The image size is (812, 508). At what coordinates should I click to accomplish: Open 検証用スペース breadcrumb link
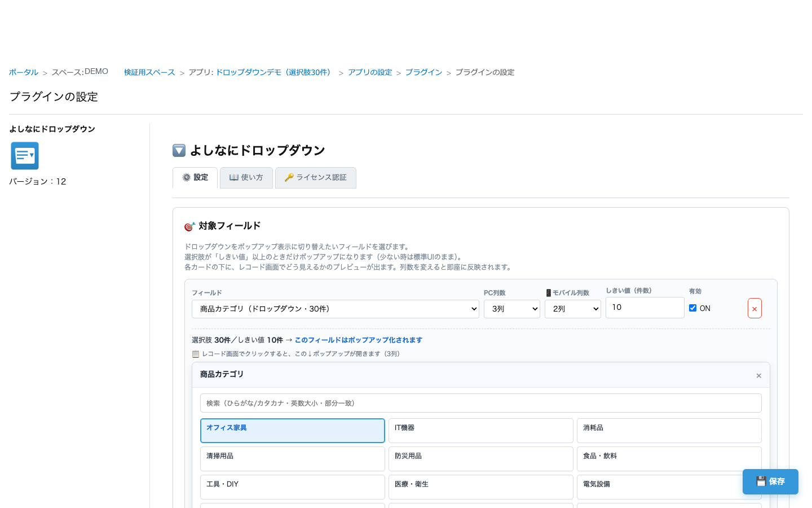point(149,72)
